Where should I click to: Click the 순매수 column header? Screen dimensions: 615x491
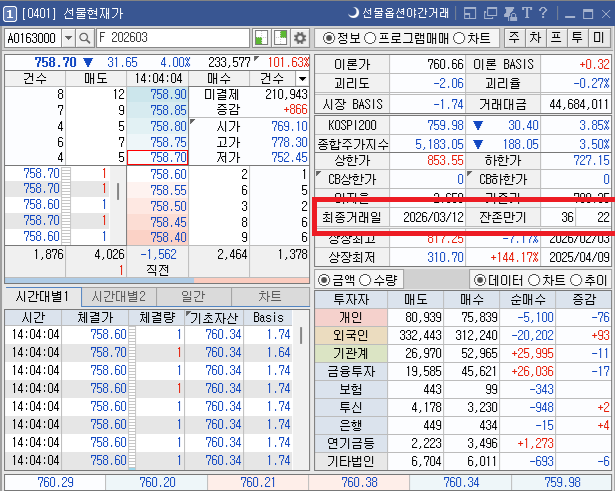(x=528, y=300)
